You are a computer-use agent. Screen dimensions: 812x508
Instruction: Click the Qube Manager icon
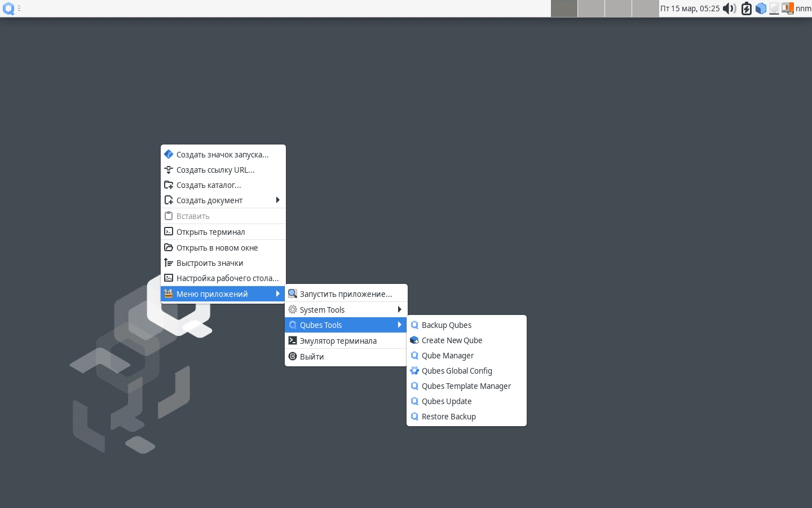[x=414, y=356]
